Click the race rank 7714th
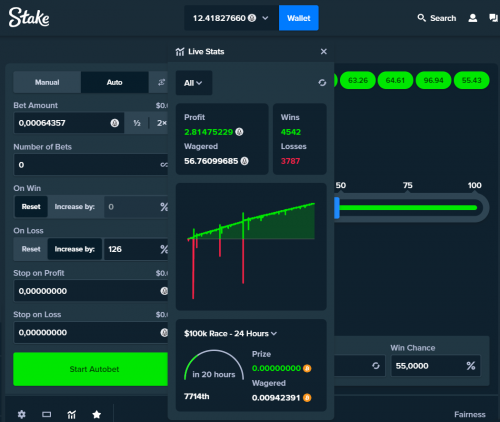Screen dimensions: 500x422 pos(197,396)
